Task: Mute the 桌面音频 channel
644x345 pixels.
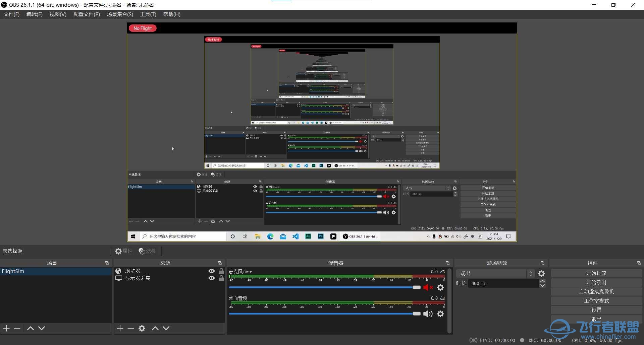Action: [428, 314]
